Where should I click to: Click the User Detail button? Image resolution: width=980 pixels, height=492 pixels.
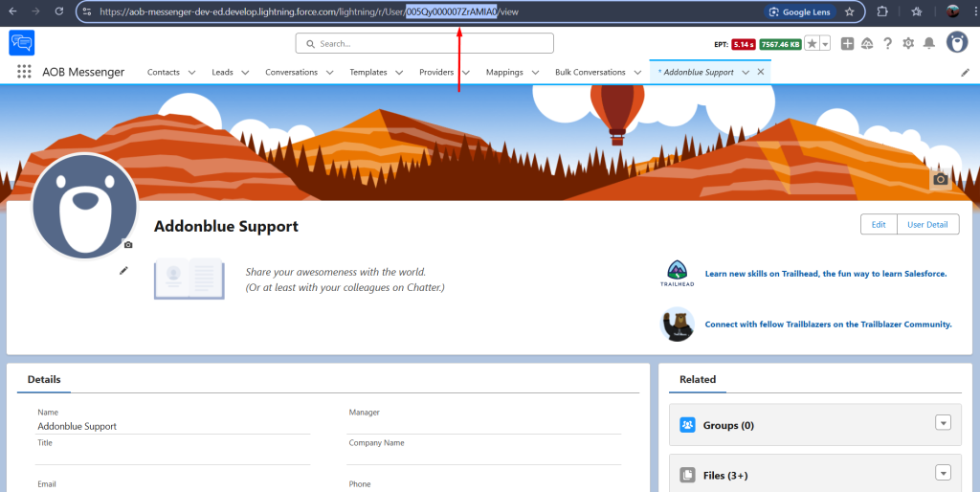tap(927, 224)
